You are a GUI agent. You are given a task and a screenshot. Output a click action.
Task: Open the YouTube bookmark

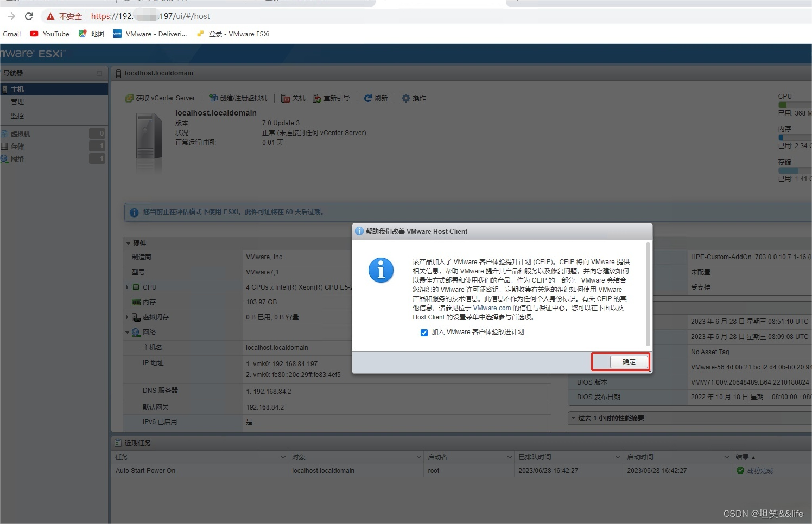50,34
